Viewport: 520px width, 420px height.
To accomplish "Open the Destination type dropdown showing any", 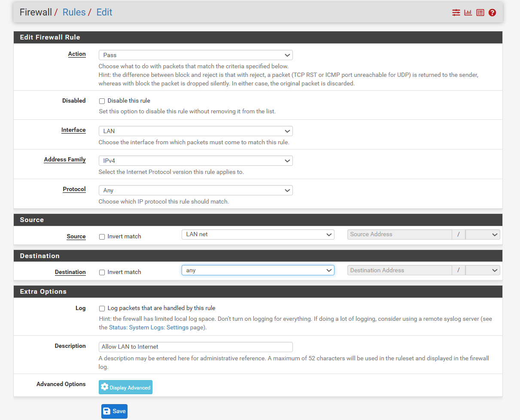I will (258, 271).
